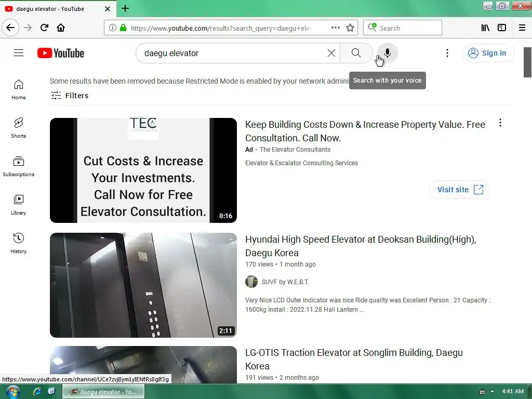Click the second quick-launch taskbar icon
The height and width of the screenshot is (399, 532).
[51, 391]
